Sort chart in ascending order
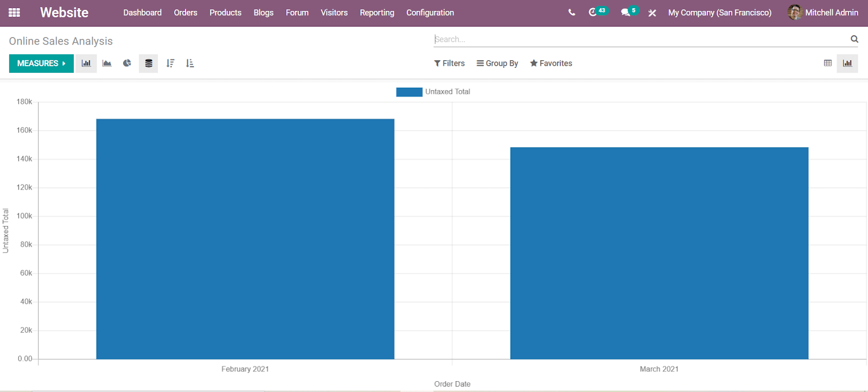Image resolution: width=868 pixels, height=392 pixels. pyautogui.click(x=190, y=64)
